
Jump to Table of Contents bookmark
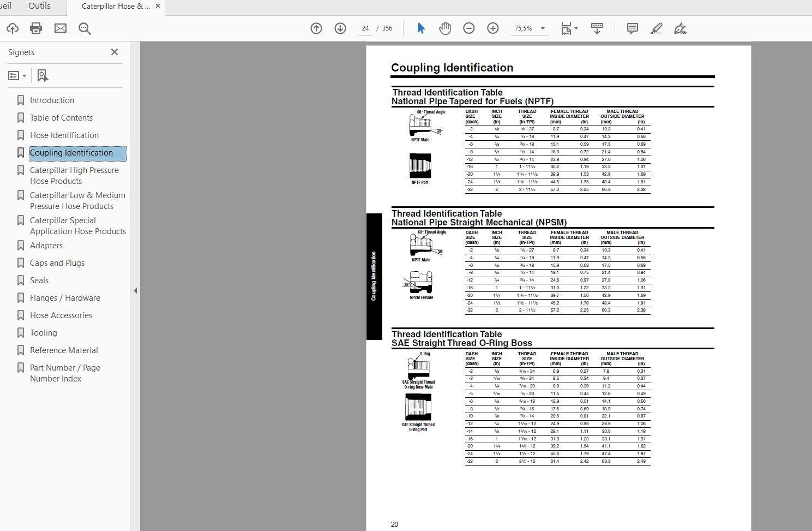click(x=61, y=118)
